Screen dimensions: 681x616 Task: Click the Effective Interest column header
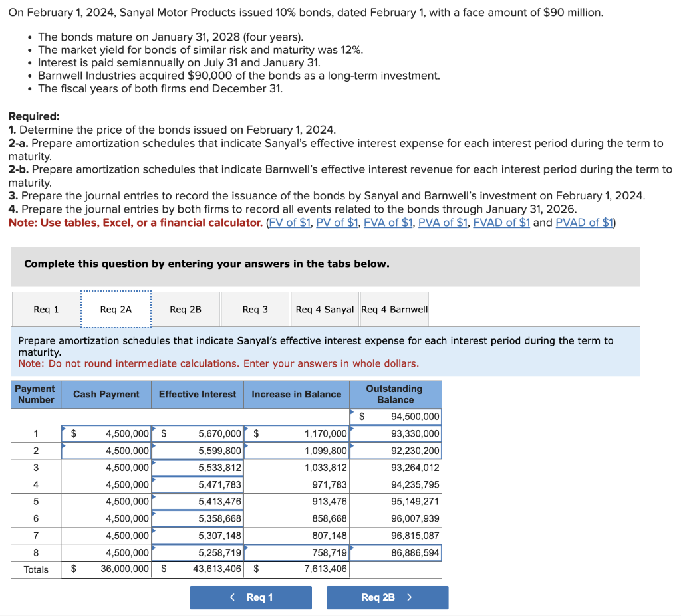198,394
